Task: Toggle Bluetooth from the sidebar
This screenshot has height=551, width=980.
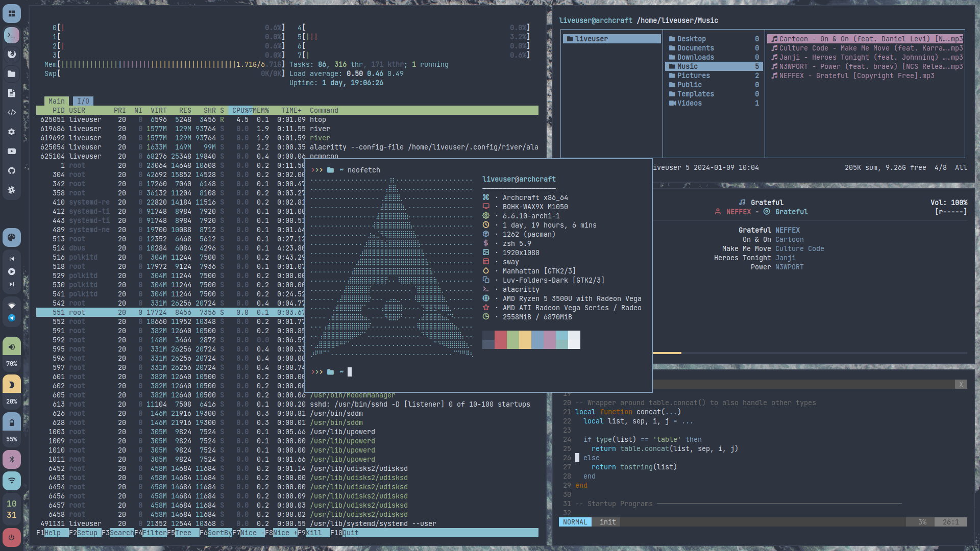Action: click(11, 460)
